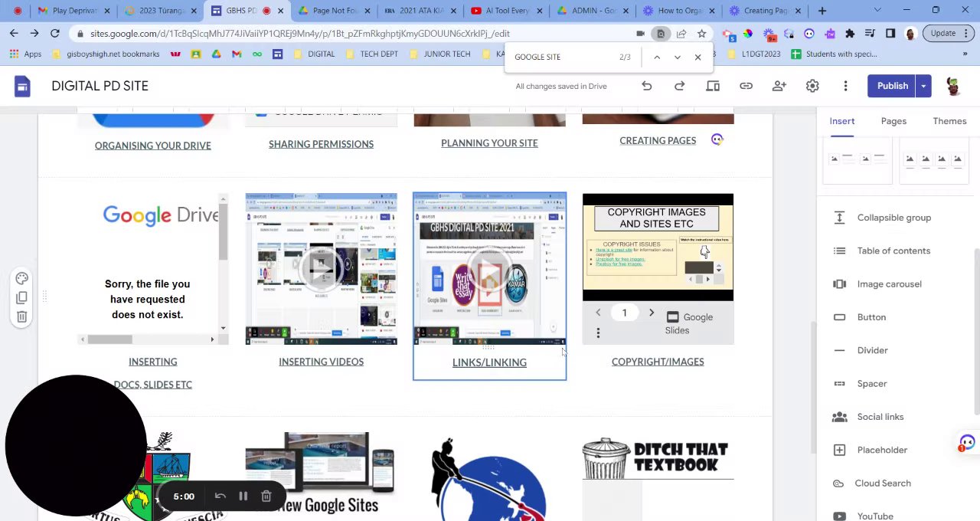Image resolution: width=980 pixels, height=521 pixels.
Task: Bookmark this page with the star
Action: [x=701, y=34]
